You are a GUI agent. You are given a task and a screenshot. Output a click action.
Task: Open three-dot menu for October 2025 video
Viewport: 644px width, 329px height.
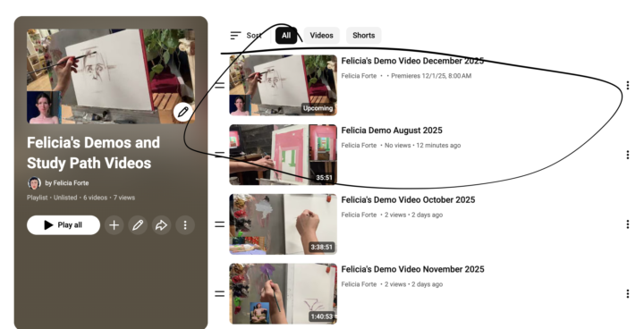click(627, 224)
